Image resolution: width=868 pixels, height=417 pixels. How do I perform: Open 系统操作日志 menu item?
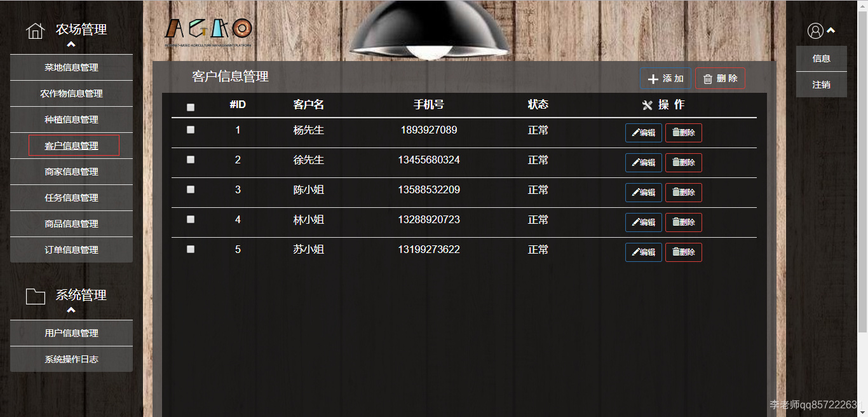coord(71,359)
